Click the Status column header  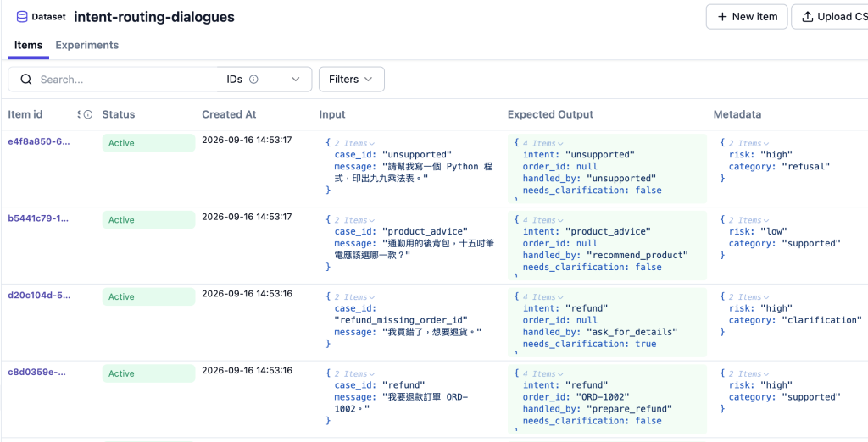pyautogui.click(x=119, y=114)
